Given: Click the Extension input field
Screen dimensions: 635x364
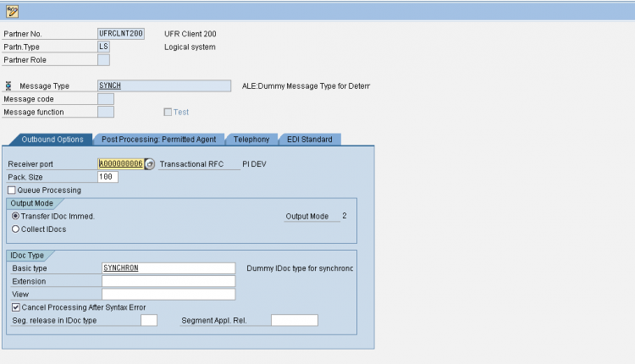Looking at the screenshot, I should (x=168, y=281).
